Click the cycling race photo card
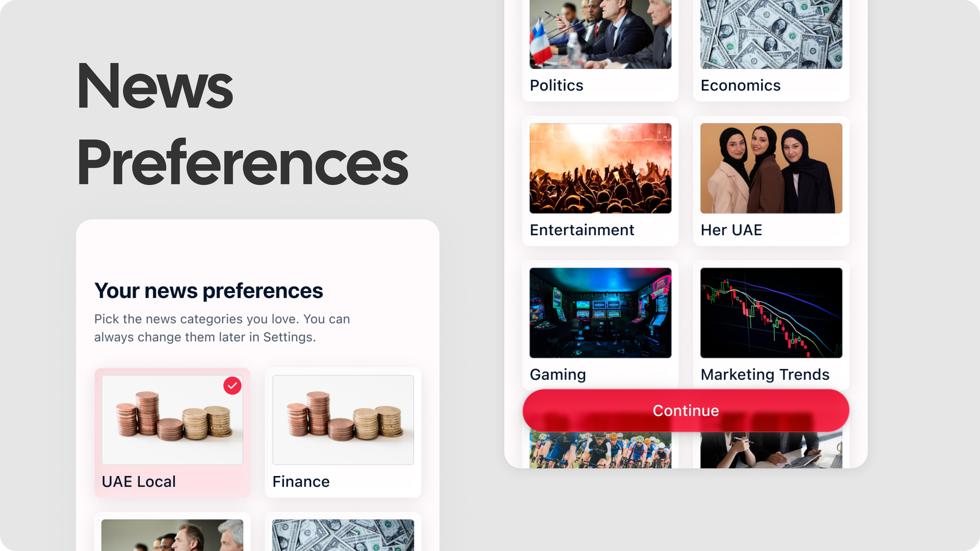980x551 pixels. tap(600, 450)
